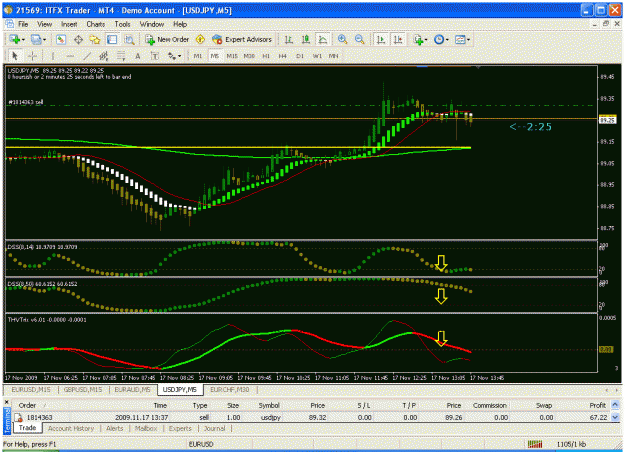Expand the arrows tool dropdown arrow
Image resolution: width=625 pixels, height=452 pixels.
click(179, 56)
